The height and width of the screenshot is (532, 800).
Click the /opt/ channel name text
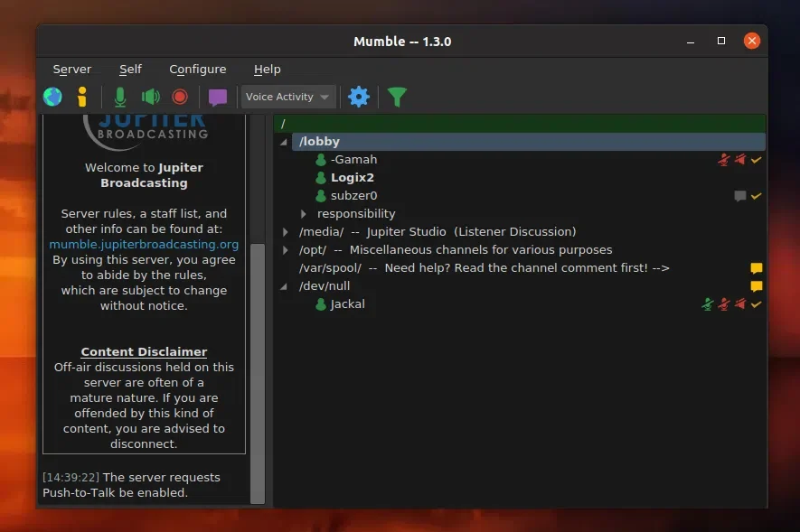[x=455, y=249]
